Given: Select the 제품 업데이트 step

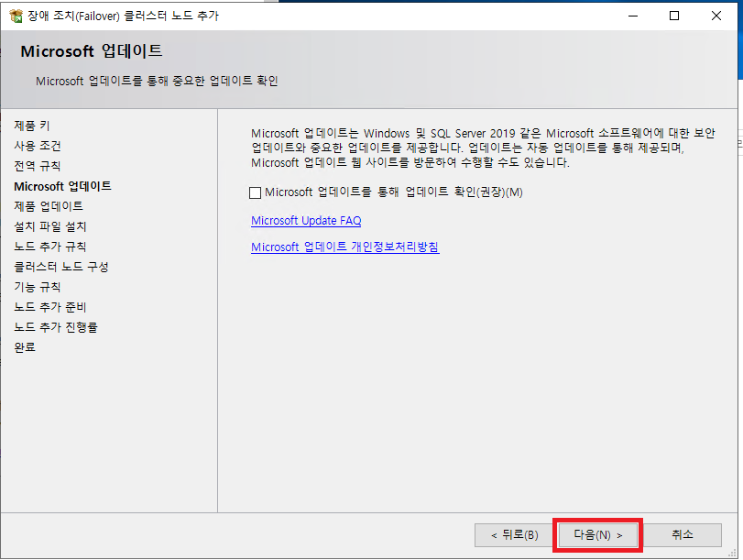Looking at the screenshot, I should [x=49, y=206].
